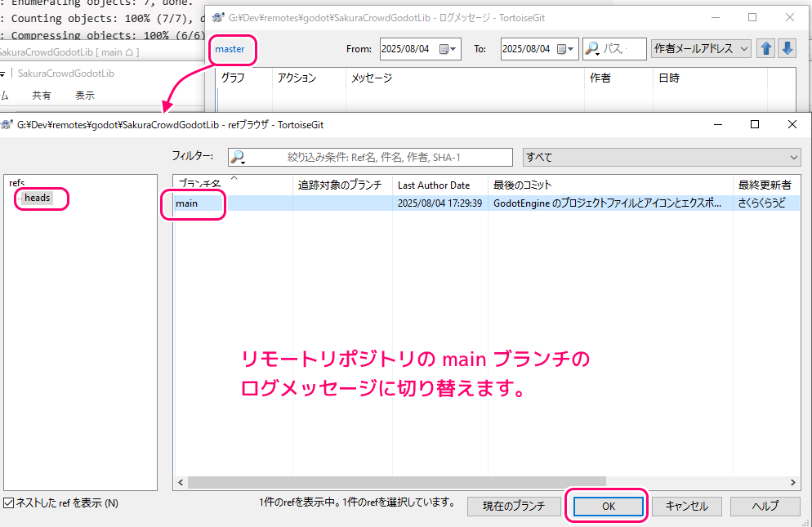Click the up arrow navigation icon
Image resolution: width=812 pixels, height=527 pixels.
click(766, 49)
